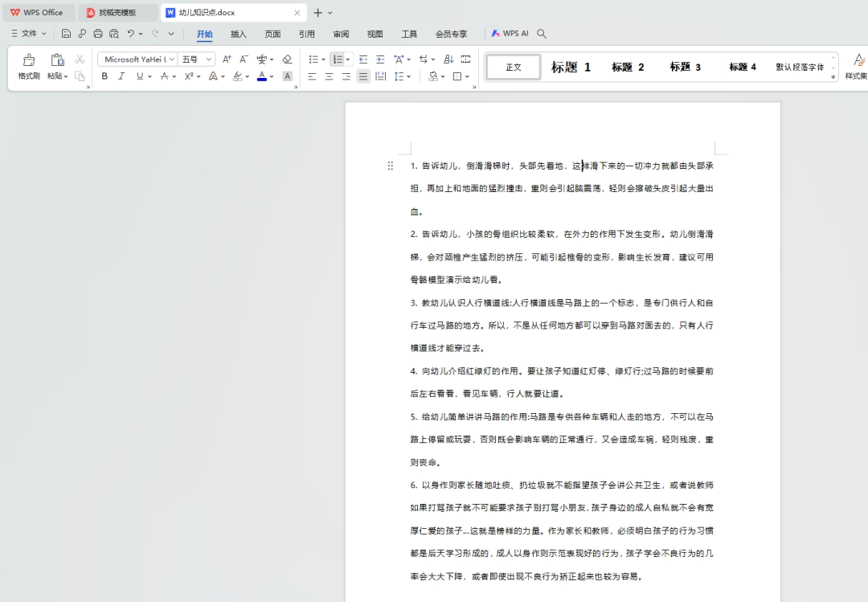Toggle italic formatting
This screenshot has width=868, height=602.
[x=121, y=76]
